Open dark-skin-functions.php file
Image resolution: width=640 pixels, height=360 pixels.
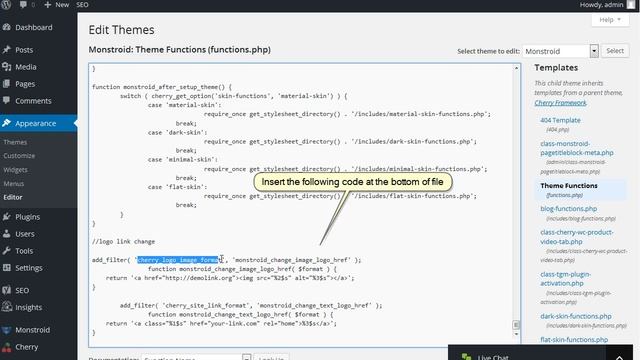point(576,316)
